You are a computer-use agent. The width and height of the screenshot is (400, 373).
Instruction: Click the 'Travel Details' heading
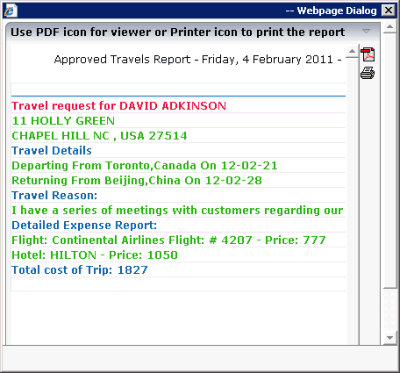click(52, 151)
